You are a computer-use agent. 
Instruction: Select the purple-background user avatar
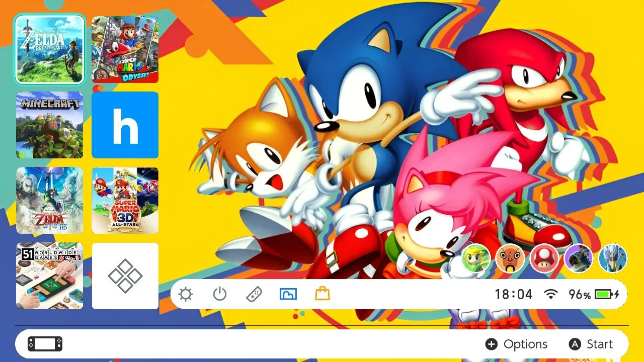pyautogui.click(x=579, y=258)
